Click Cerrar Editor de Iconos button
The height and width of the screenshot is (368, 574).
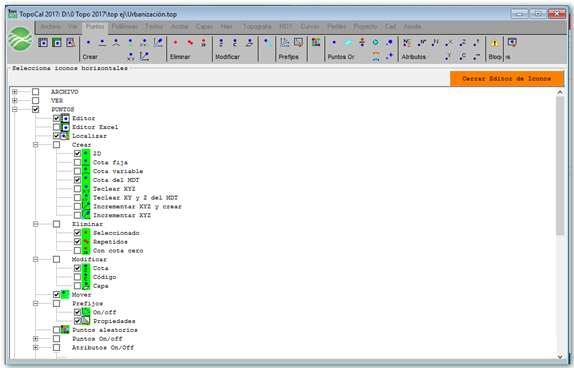tap(506, 79)
